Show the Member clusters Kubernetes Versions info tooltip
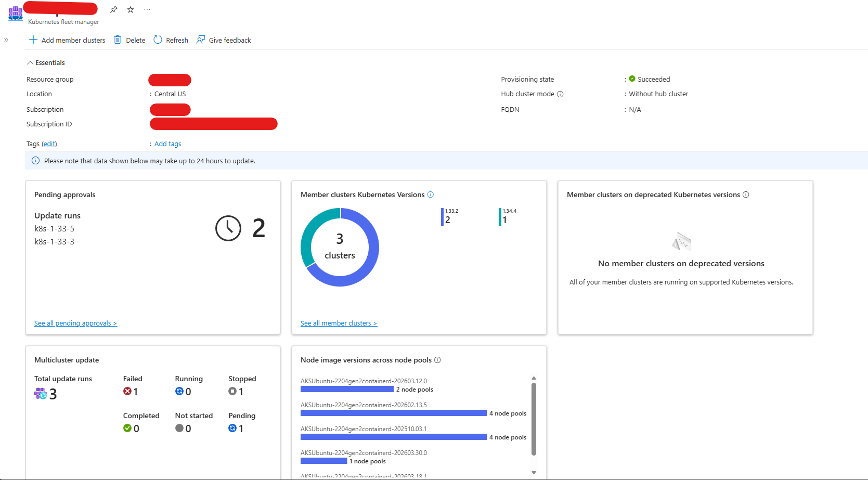 [430, 194]
